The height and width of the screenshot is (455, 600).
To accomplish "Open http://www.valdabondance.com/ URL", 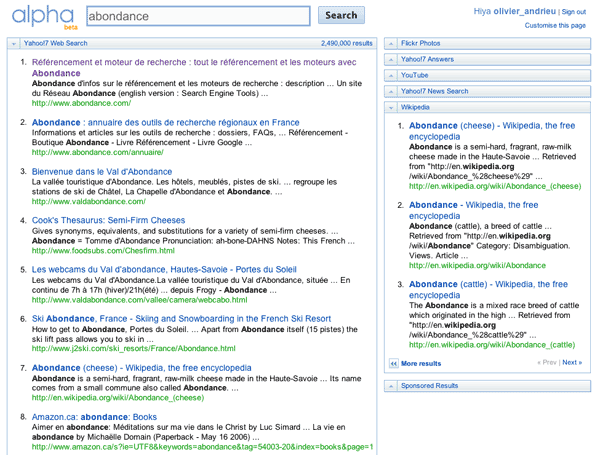I will [x=88, y=201].
